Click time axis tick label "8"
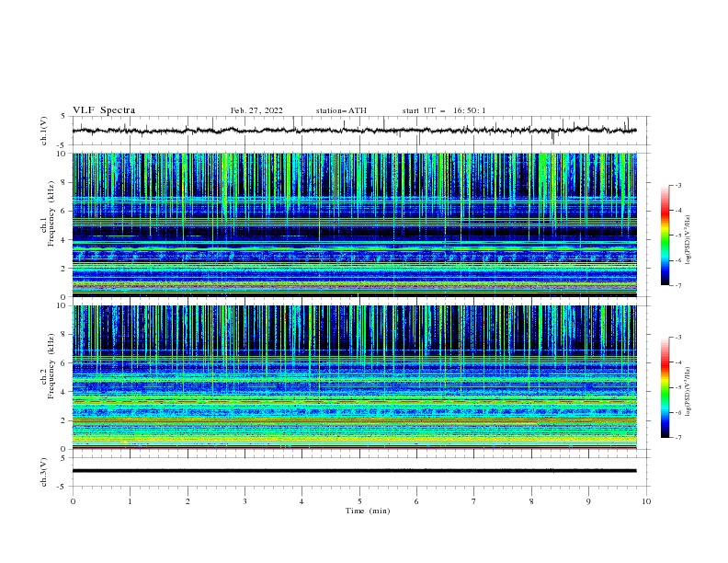The image size is (728, 563). tap(531, 501)
